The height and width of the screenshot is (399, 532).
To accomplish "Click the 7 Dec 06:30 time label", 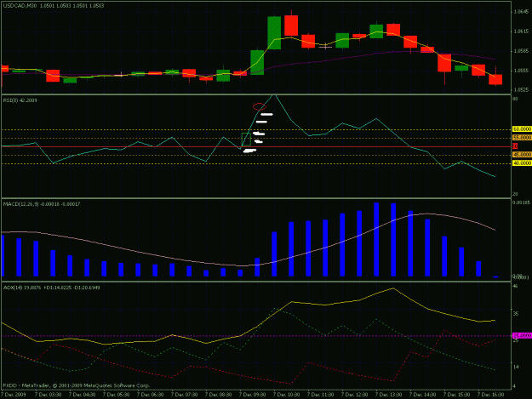I will (151, 395).
